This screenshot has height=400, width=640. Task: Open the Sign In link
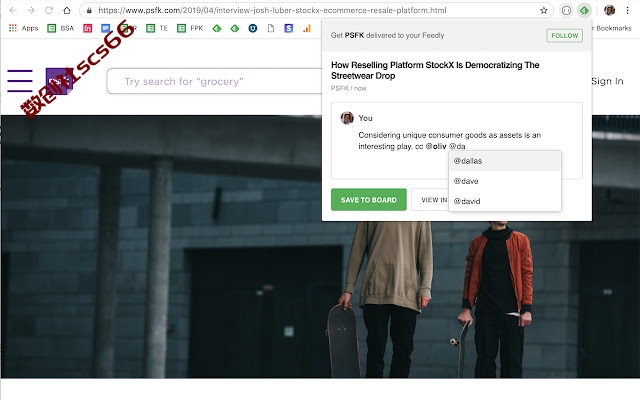(607, 81)
